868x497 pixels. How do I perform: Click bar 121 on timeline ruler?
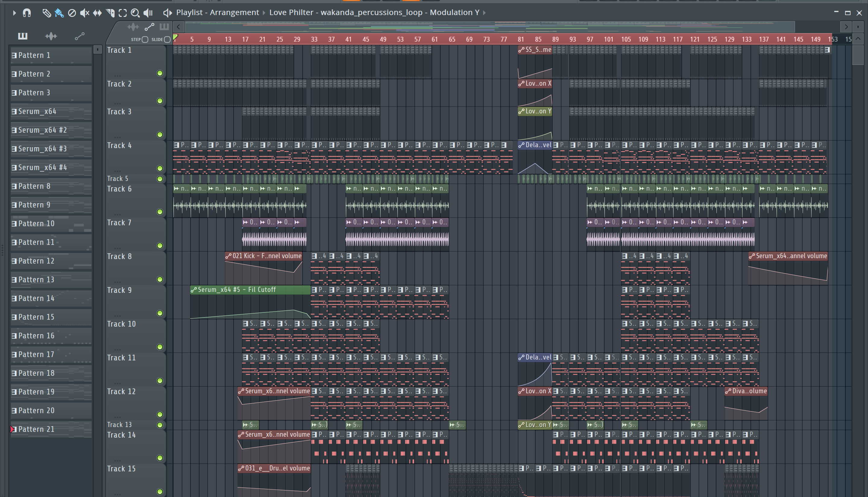tap(695, 39)
